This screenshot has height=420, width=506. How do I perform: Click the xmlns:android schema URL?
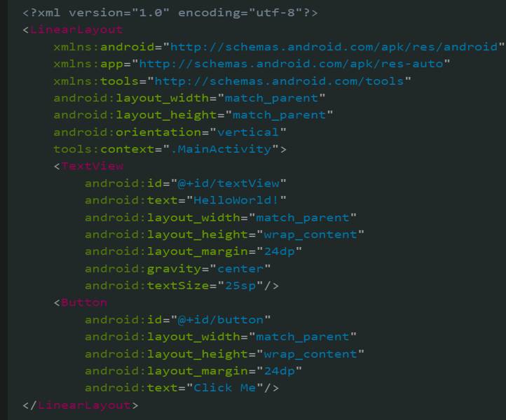pos(334,47)
